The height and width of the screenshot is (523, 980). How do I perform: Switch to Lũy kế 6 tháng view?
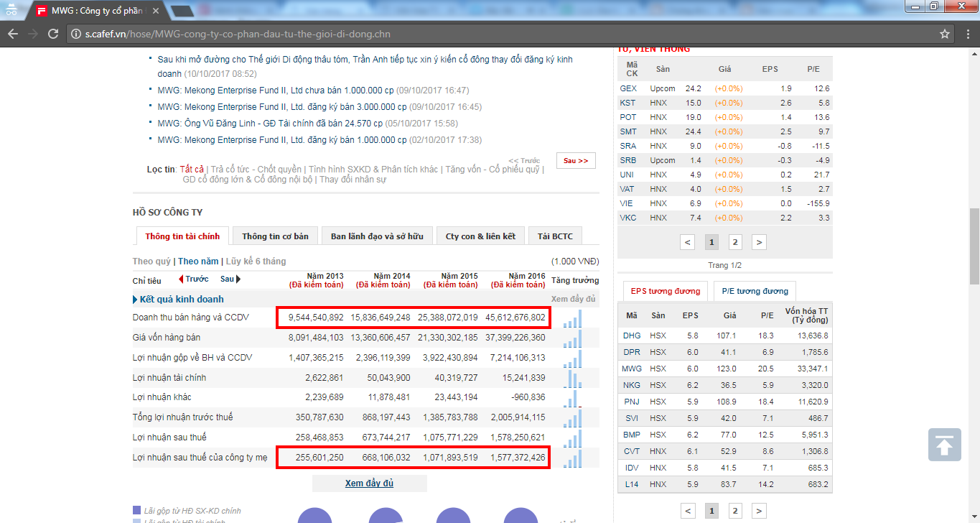(256, 261)
